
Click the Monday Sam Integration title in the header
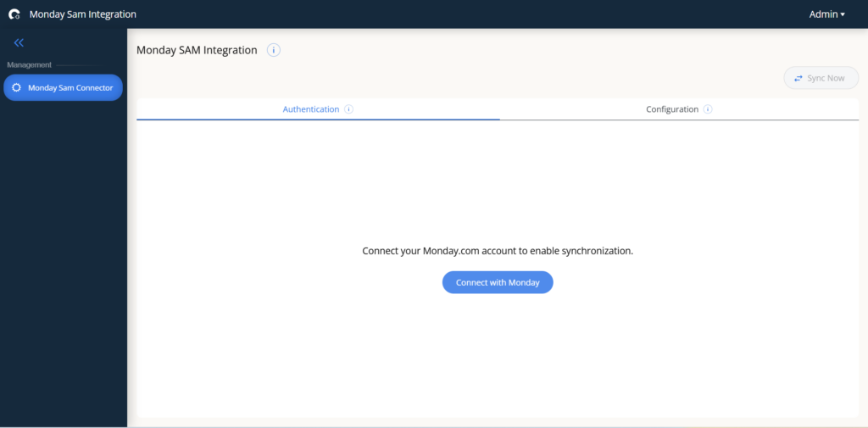click(x=82, y=14)
